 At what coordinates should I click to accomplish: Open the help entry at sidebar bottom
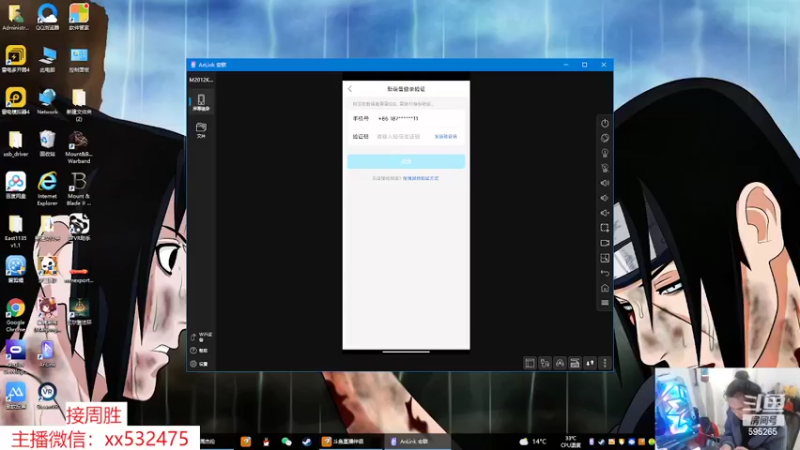[x=199, y=351]
